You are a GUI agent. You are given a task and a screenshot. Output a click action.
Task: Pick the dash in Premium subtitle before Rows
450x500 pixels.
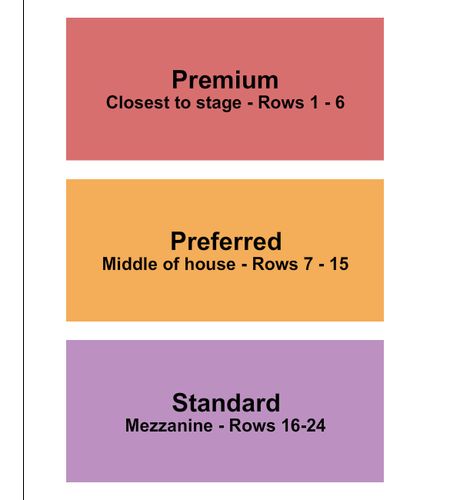point(250,104)
